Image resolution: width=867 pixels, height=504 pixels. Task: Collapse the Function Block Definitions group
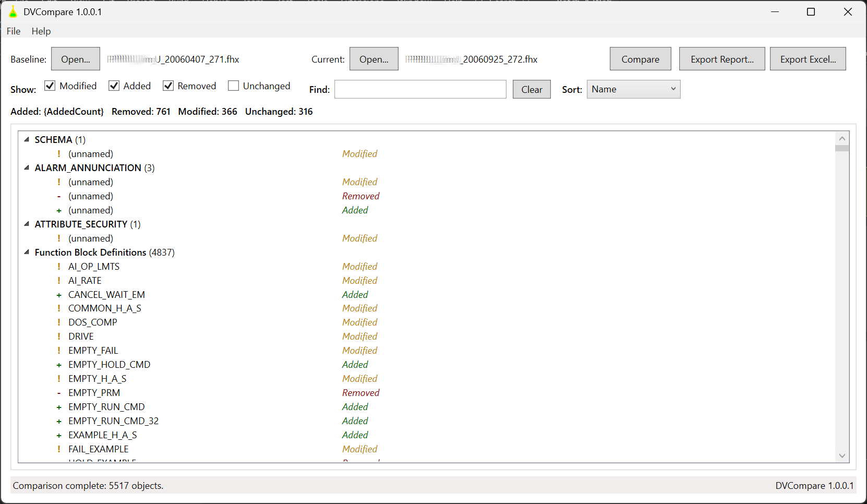click(27, 253)
